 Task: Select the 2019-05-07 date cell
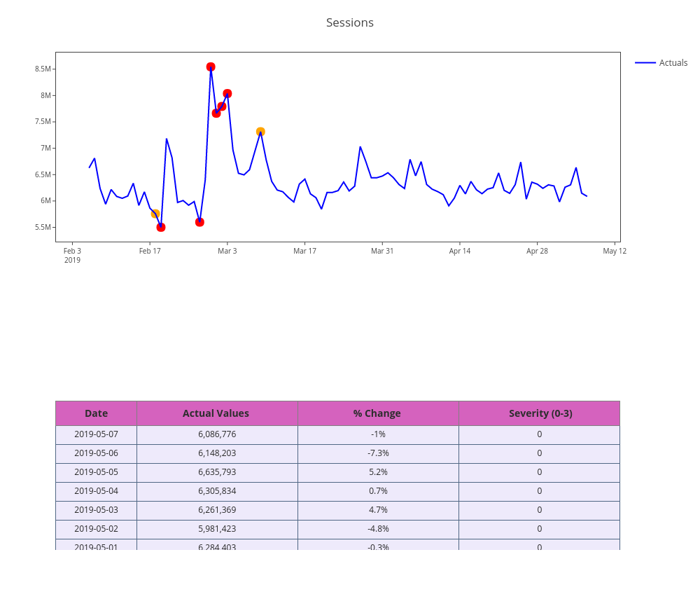[x=96, y=434]
